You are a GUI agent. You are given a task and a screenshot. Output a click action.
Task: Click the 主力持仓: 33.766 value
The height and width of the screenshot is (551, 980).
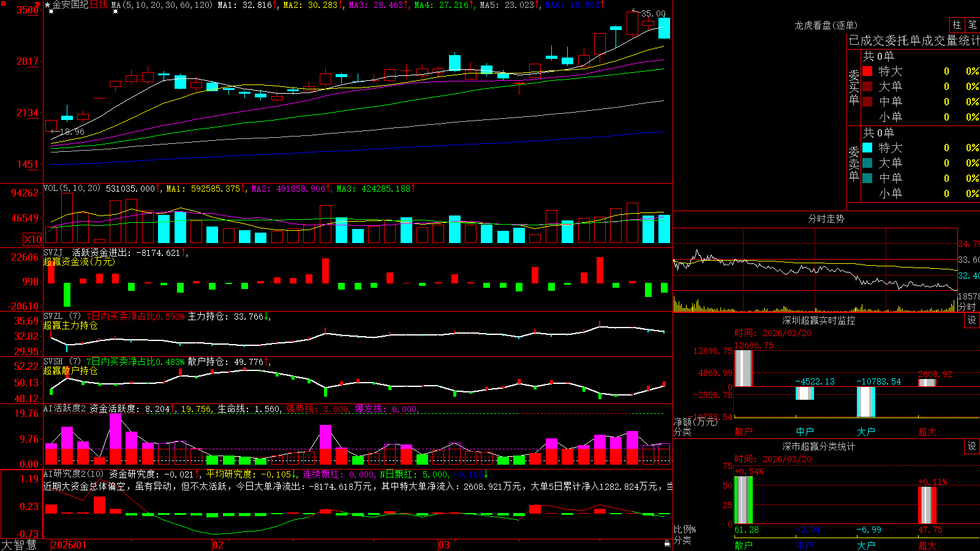(x=225, y=317)
